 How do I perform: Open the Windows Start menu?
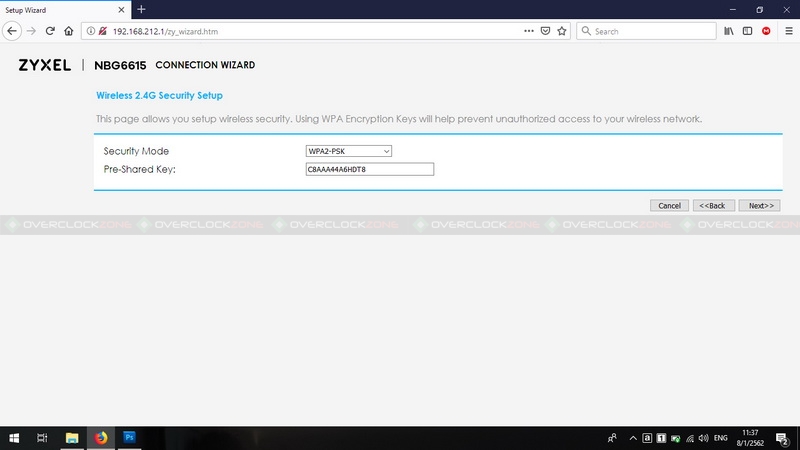tap(14, 438)
